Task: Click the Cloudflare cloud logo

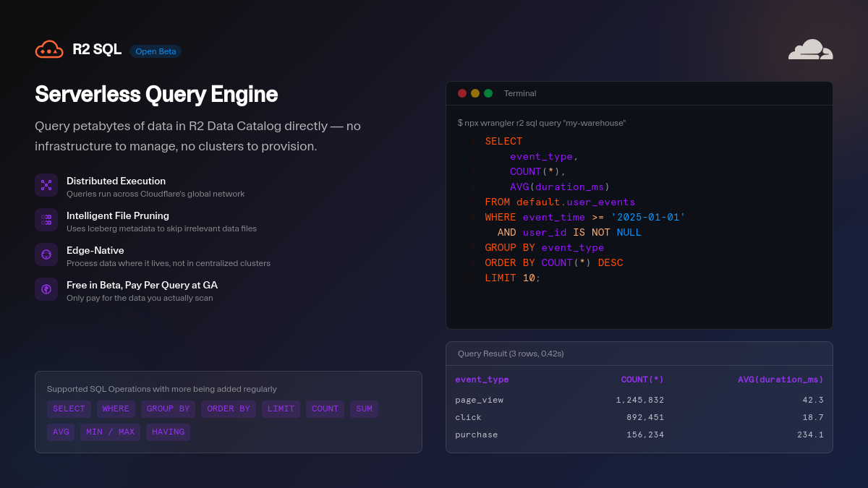Action: pyautogui.click(x=810, y=50)
